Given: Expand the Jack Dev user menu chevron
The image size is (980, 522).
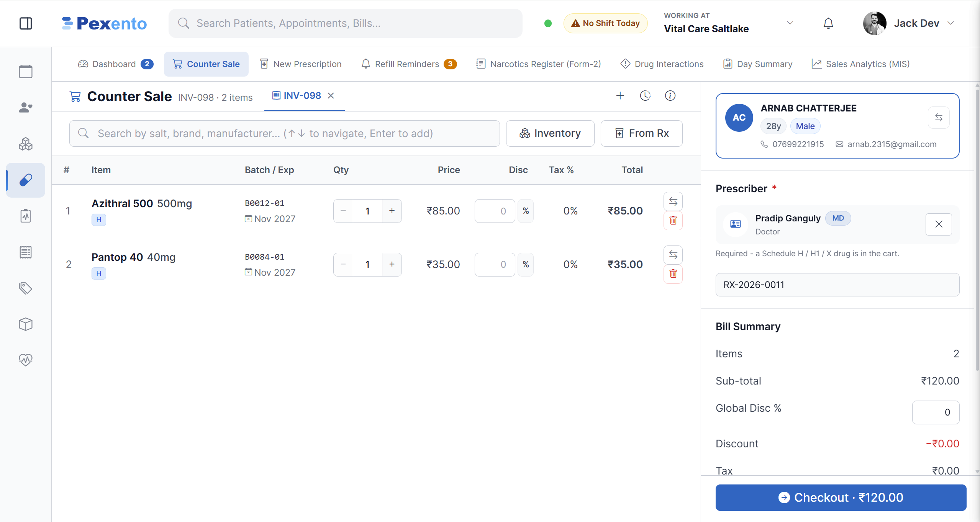Looking at the screenshot, I should click(951, 23).
